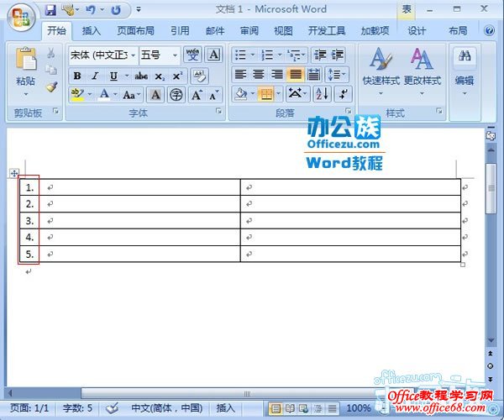Click the 字数: 5 word count
504x420 pixels.
click(x=77, y=408)
